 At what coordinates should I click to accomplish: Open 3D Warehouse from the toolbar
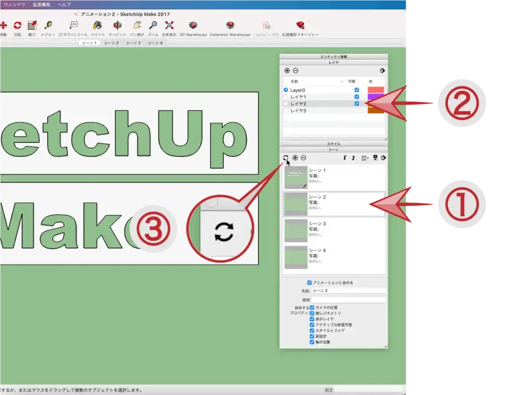point(193,25)
